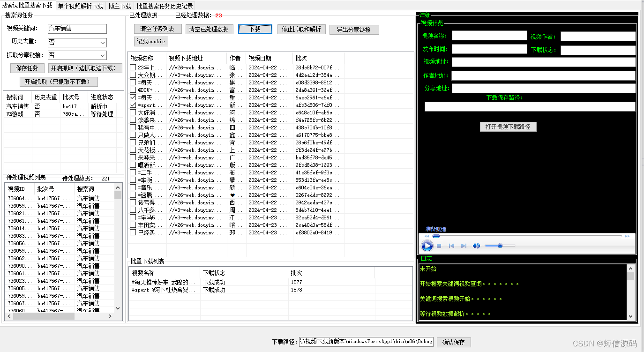Check the #宝马5 video row checkbox
The image size is (644, 352).
[133, 217]
